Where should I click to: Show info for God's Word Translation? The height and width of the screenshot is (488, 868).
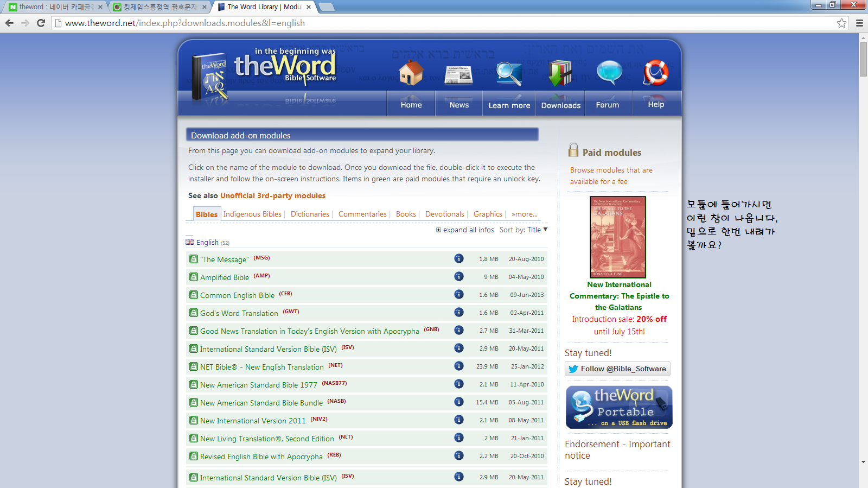459,312
